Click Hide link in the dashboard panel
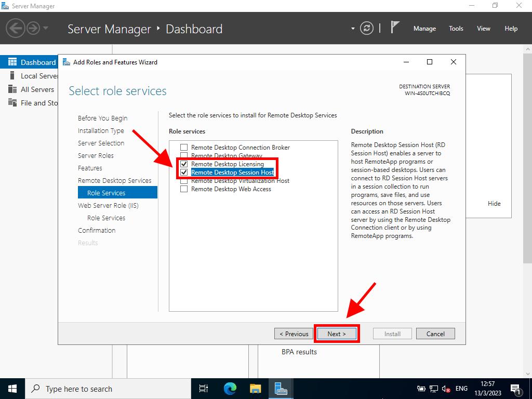Screen dimensions: 532x399 point(494,204)
